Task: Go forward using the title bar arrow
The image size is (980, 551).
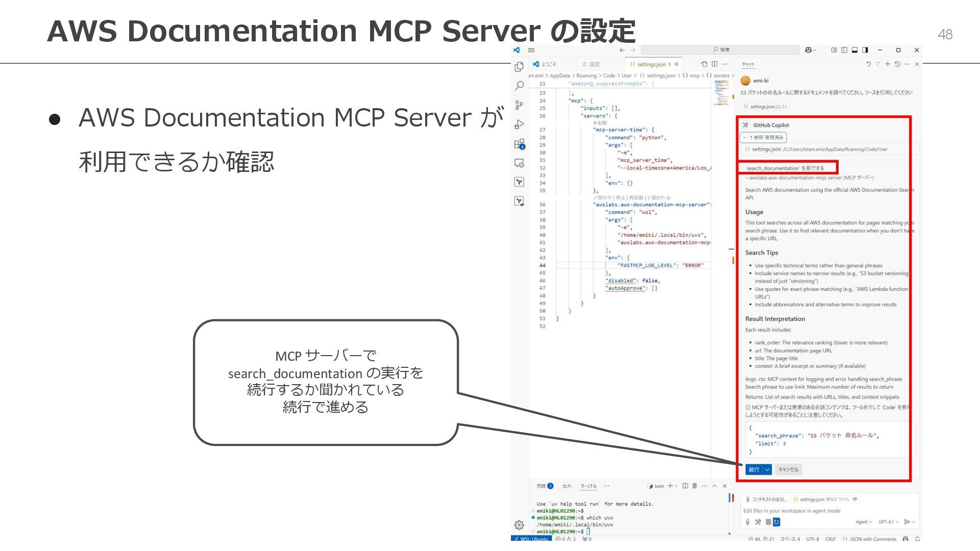Action: pyautogui.click(x=633, y=50)
